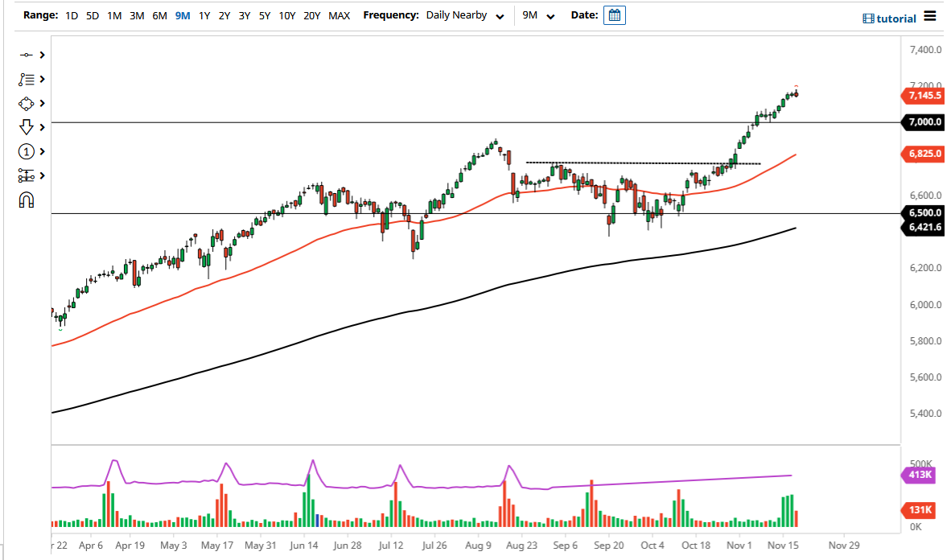Open the indicators list tool
951x560 pixels.
[27, 79]
